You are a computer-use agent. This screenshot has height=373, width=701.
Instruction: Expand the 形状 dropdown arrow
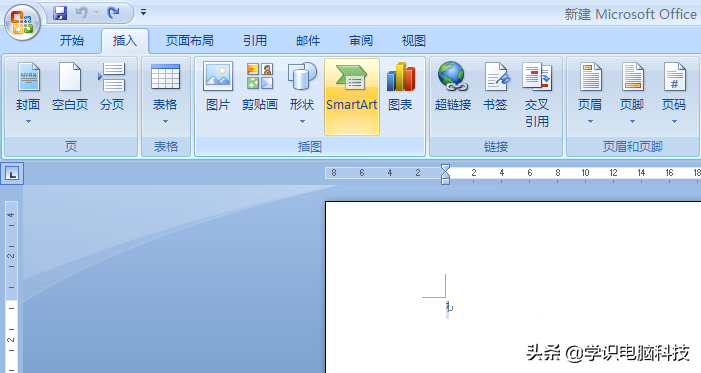tap(302, 121)
